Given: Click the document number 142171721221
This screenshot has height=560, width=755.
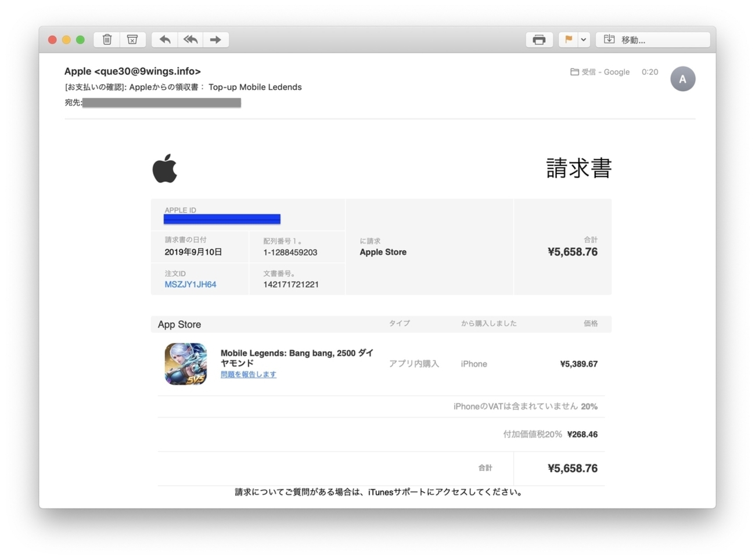Looking at the screenshot, I should pos(291,284).
